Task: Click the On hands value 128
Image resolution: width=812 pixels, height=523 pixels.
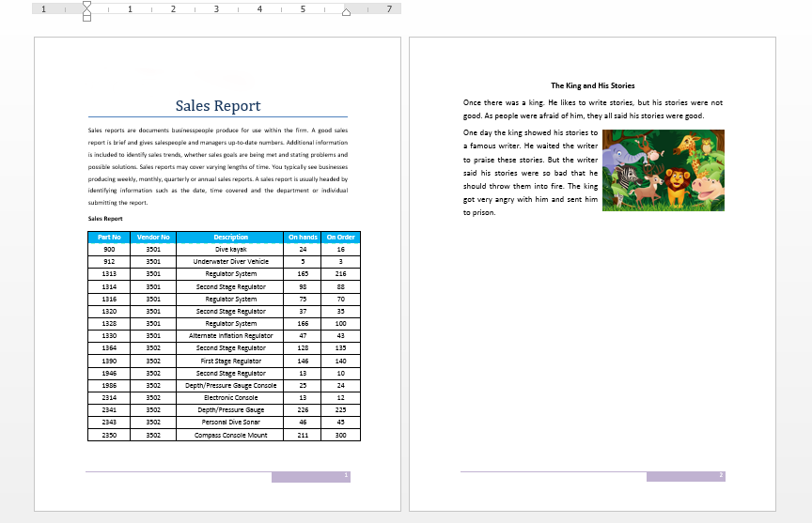Action: tap(303, 348)
